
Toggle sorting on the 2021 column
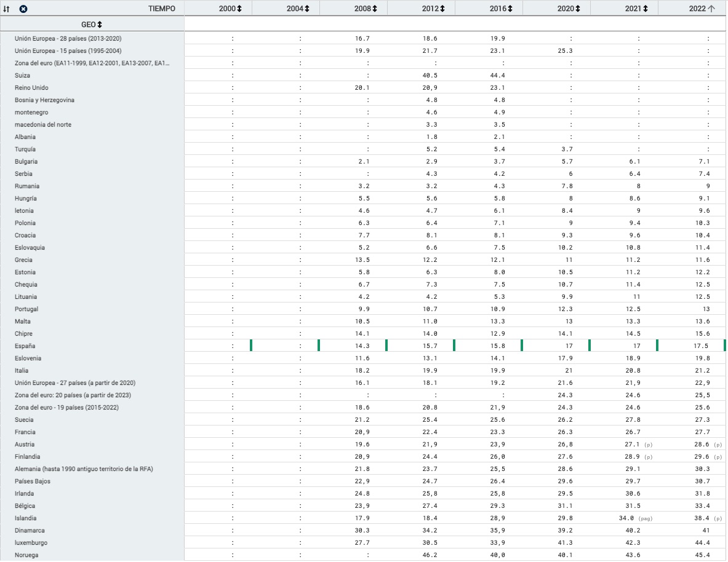point(645,9)
